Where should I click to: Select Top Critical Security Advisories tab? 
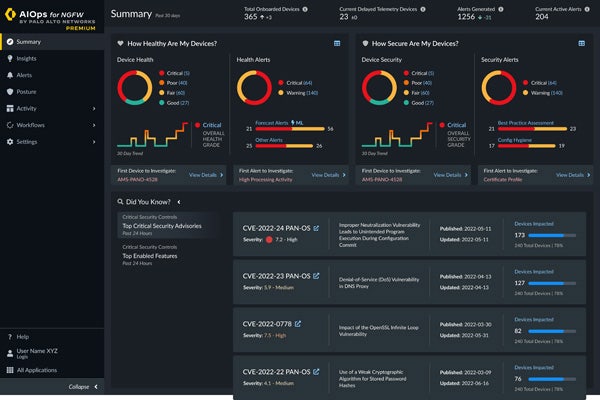161,226
